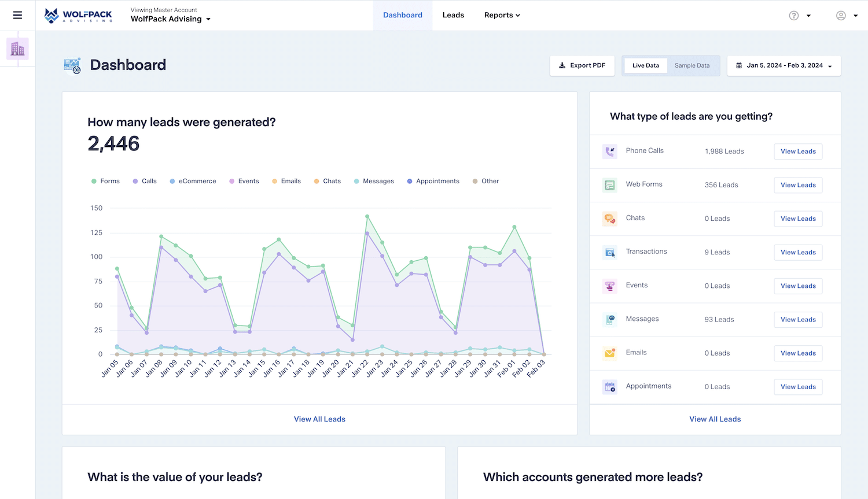Click the Jan 22 peak point on the chart
This screenshot has width=868, height=499.
pos(367,216)
